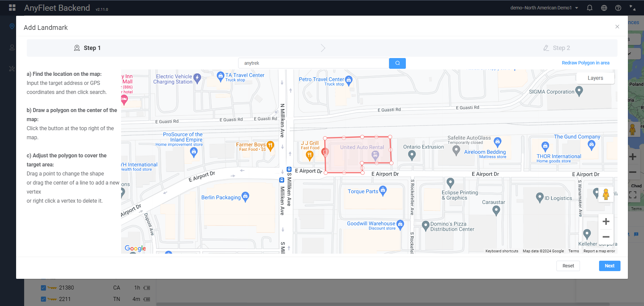Click the Domino's Pizza Distribution Center marker
Screen dimensions: 644x306
[426, 226]
